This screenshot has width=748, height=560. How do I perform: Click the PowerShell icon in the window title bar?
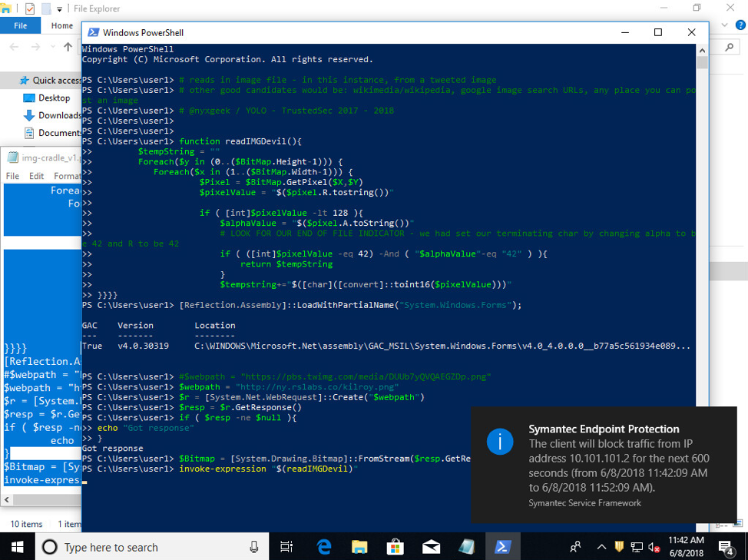click(x=93, y=32)
